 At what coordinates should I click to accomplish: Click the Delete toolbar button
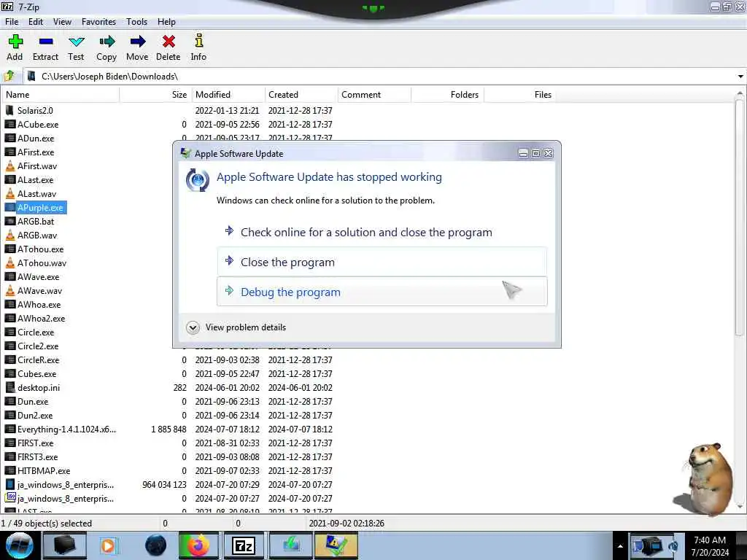click(x=169, y=47)
